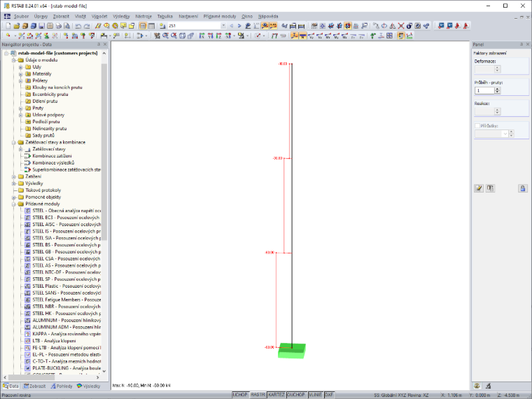Switch to the Pohledy navigator tab

[62, 386]
